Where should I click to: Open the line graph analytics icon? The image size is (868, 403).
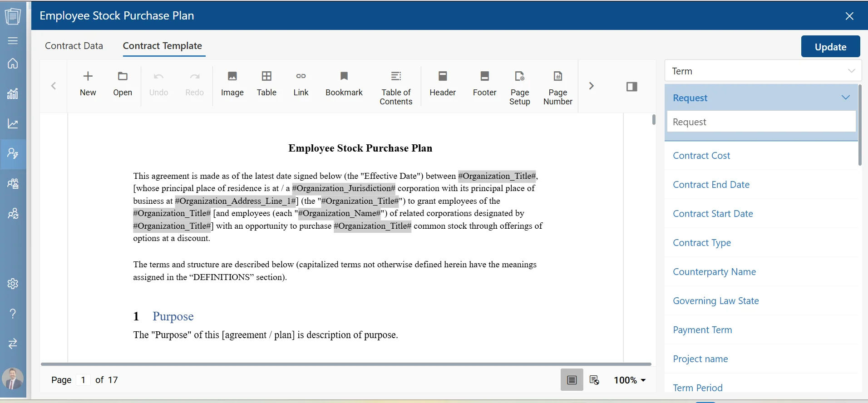click(13, 123)
